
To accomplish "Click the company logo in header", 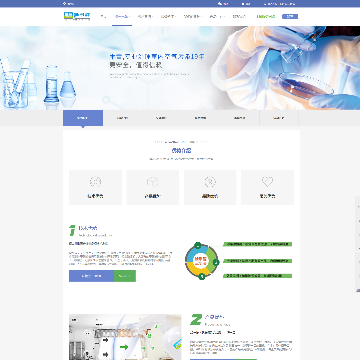I will 77,16.
